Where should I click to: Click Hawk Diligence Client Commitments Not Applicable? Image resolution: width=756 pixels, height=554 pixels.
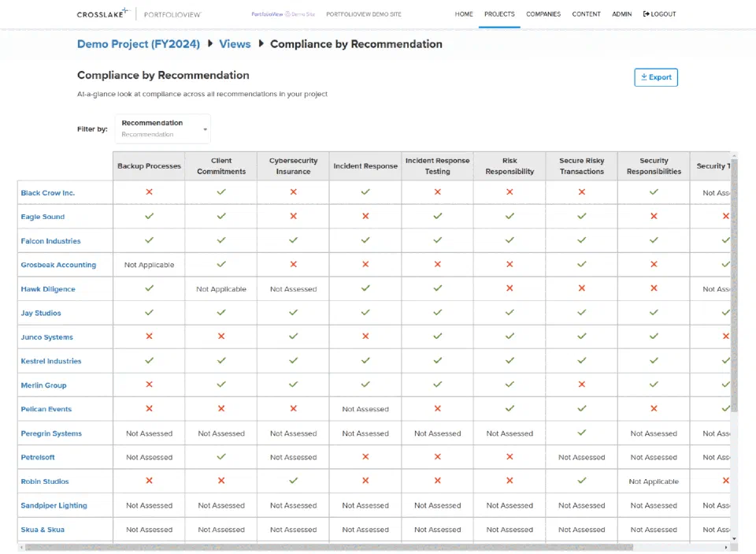tap(221, 289)
